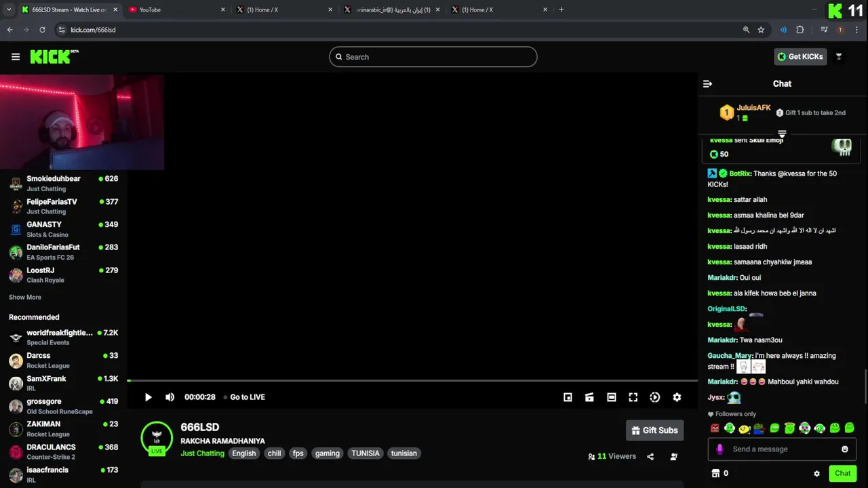868x488 pixels.
Task: Click the purple microphone icon in chat
Action: pos(719,449)
